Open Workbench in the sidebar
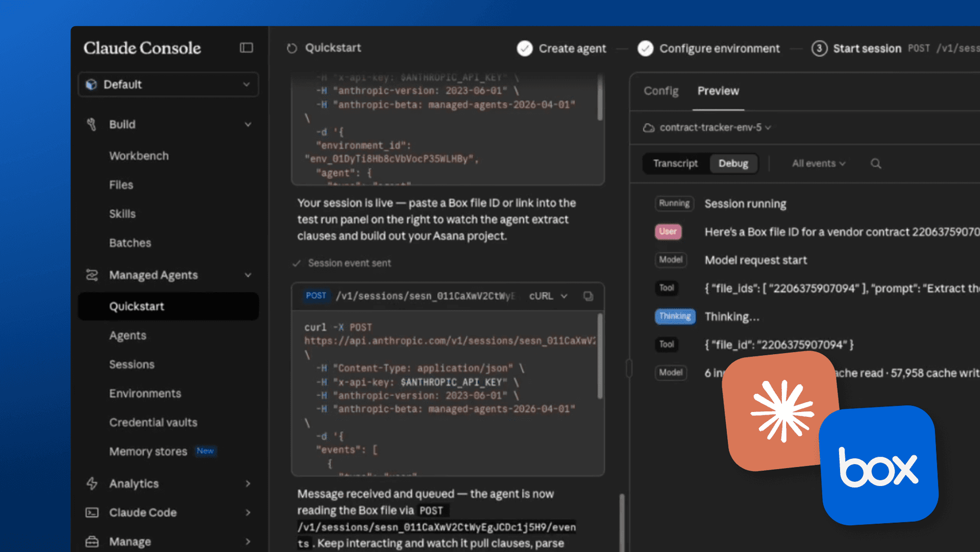This screenshot has height=552, width=980. pyautogui.click(x=139, y=156)
